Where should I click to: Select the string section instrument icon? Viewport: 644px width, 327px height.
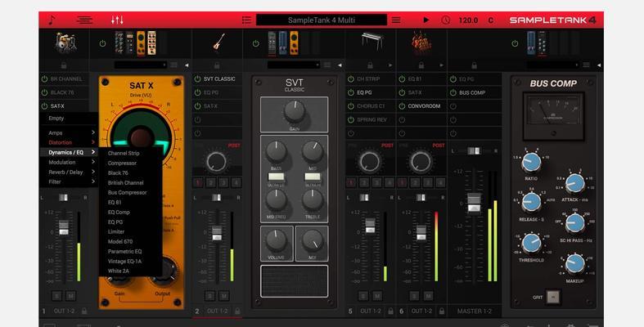pyautogui.click(x=421, y=42)
